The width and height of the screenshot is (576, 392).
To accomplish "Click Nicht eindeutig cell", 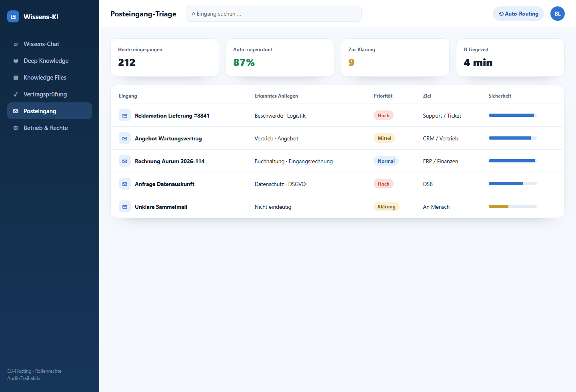I will tap(273, 207).
